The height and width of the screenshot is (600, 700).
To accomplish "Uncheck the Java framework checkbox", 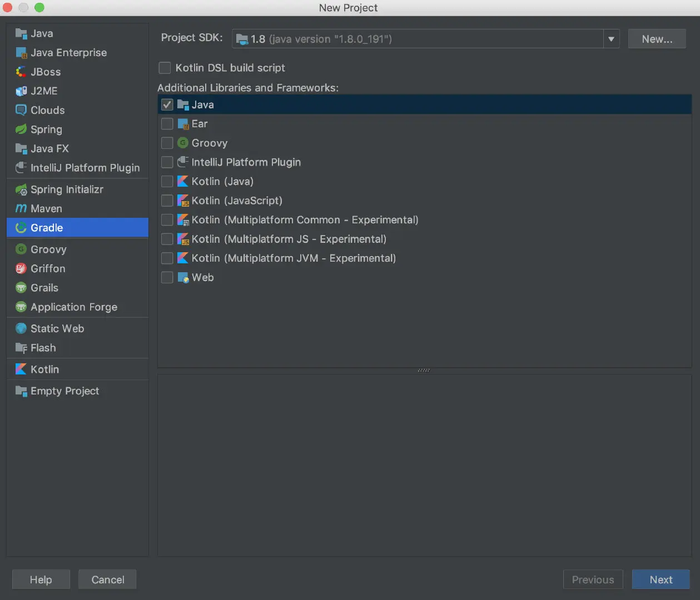I will (167, 104).
